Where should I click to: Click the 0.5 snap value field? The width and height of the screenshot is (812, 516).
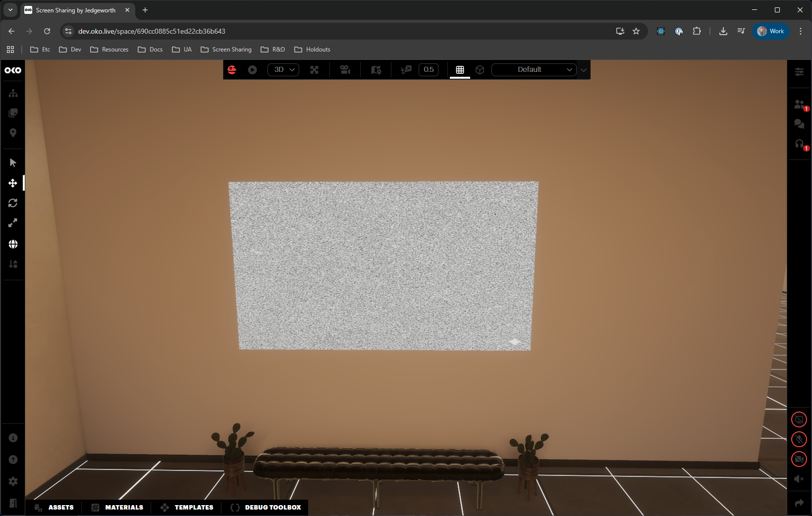click(x=429, y=70)
